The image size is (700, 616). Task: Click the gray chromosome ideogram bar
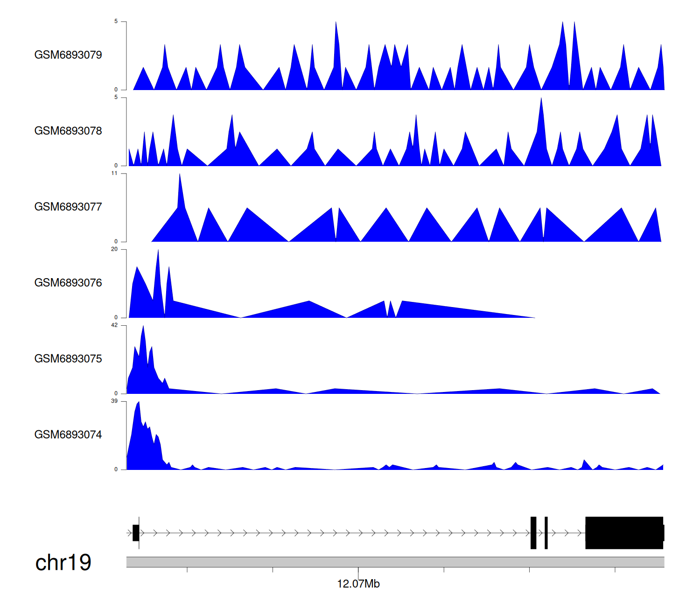coord(395,562)
